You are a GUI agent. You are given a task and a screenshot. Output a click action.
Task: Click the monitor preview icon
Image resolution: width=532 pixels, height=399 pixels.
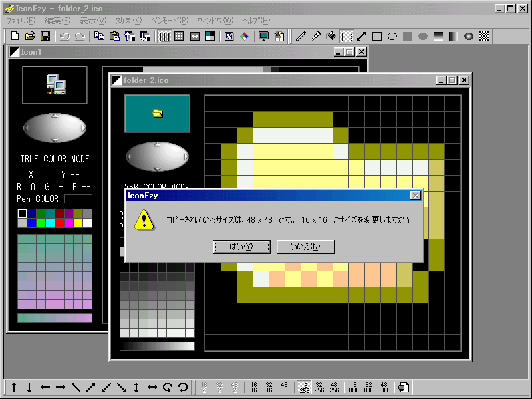point(263,36)
